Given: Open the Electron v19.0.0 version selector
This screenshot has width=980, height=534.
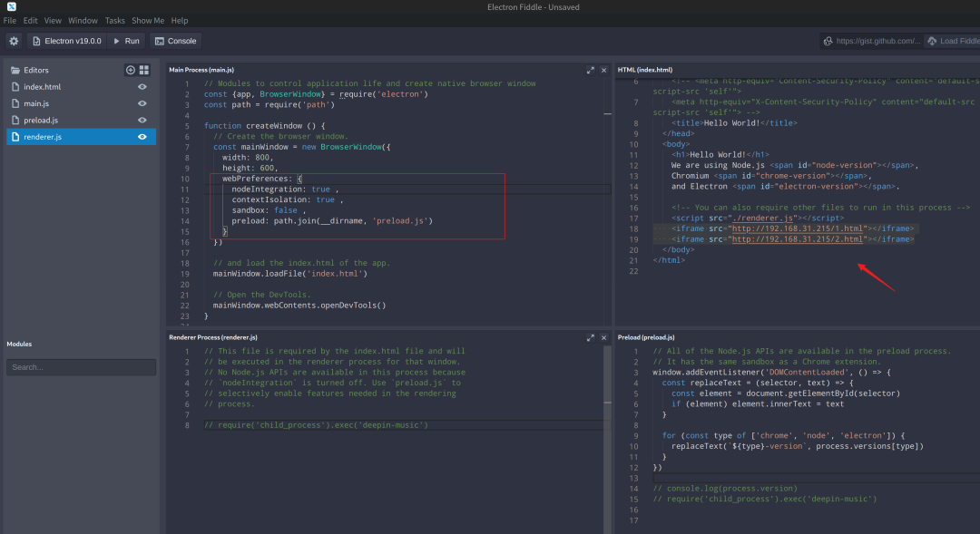Looking at the screenshot, I should click(x=66, y=41).
